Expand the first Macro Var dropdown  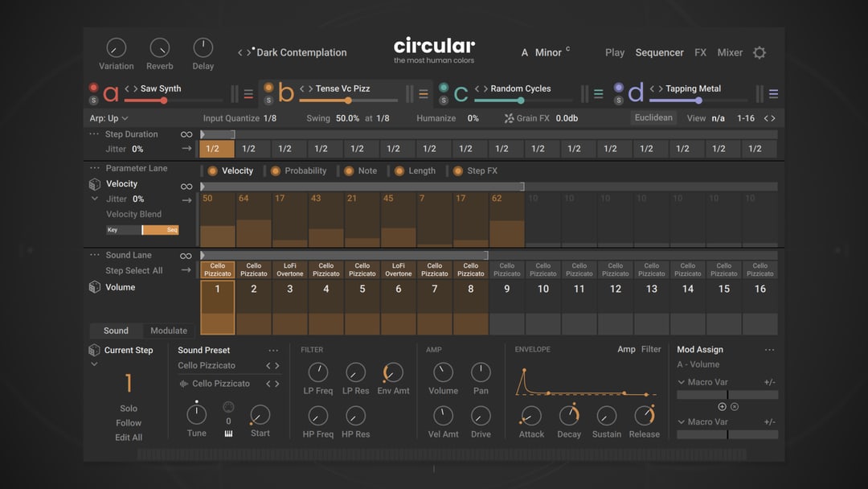(682, 382)
